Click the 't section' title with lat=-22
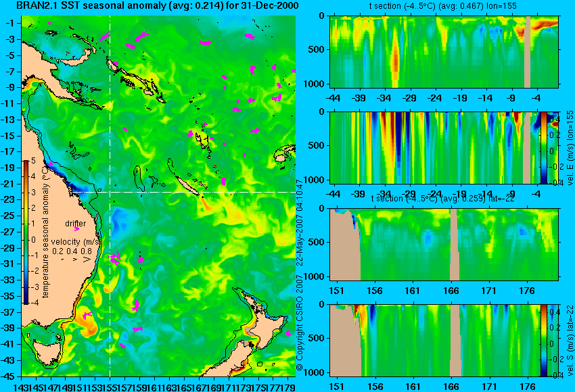575x392 pixels. [443, 199]
